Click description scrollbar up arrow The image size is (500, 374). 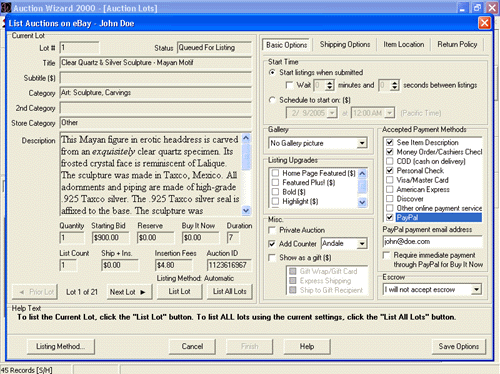[x=246, y=138]
